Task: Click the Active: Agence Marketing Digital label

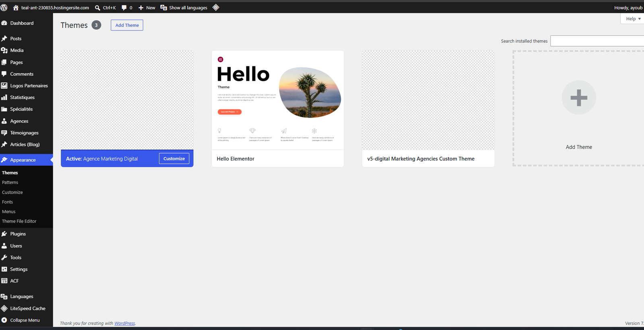Action: pyautogui.click(x=102, y=159)
